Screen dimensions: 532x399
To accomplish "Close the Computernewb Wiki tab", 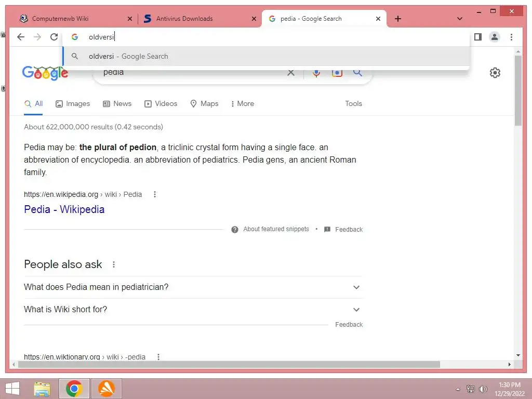I will (x=129, y=19).
